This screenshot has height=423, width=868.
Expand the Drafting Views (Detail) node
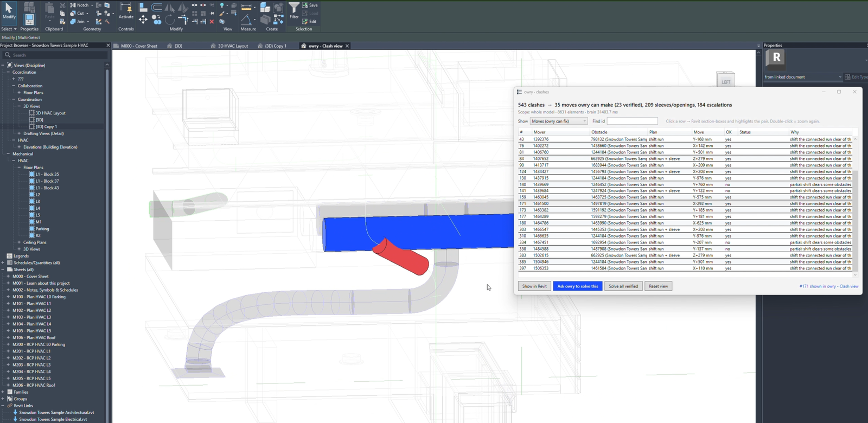(19, 133)
